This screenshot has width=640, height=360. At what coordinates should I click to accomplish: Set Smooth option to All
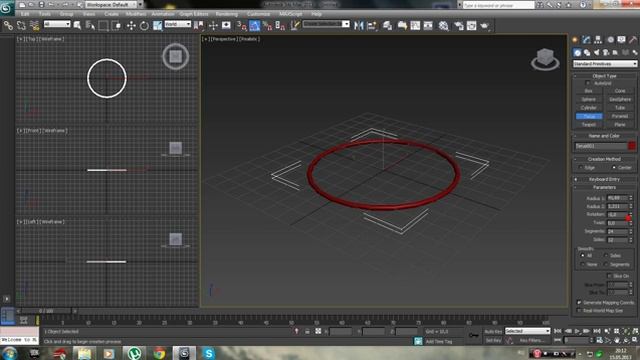coord(582,256)
